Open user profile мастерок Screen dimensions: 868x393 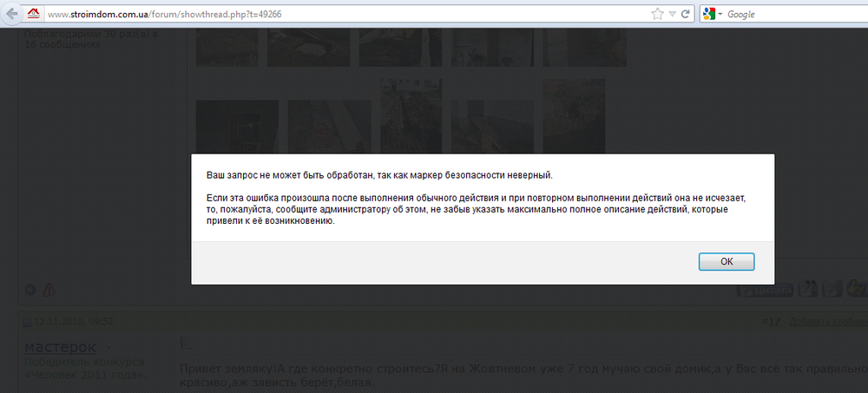point(61,347)
